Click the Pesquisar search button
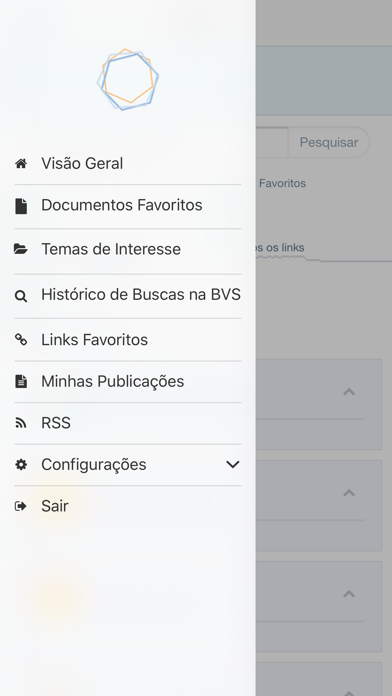392x696 pixels. (x=329, y=142)
